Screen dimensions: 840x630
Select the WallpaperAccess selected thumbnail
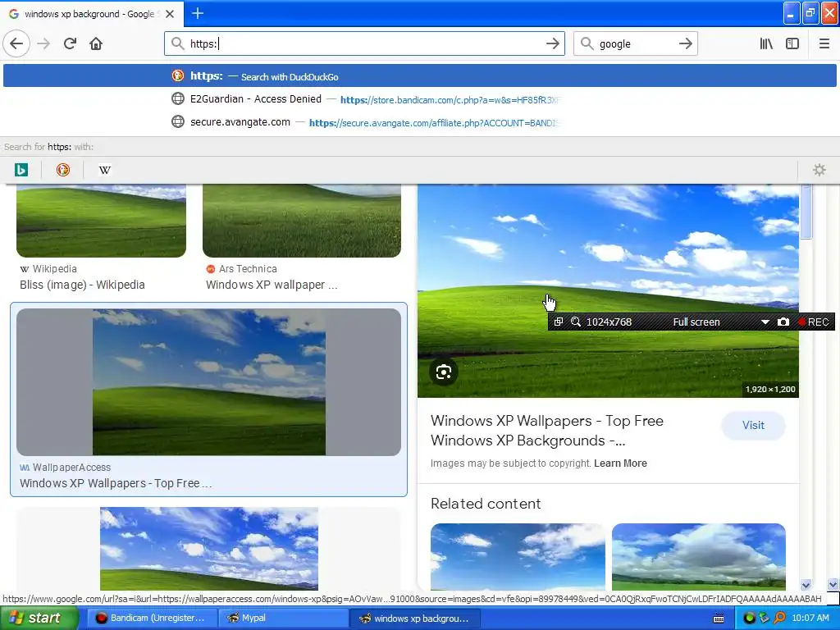tap(208, 382)
